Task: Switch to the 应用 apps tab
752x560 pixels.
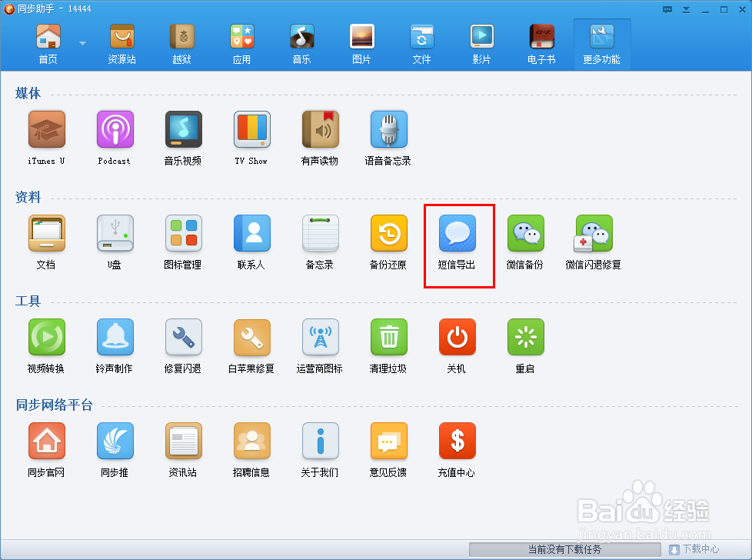Action: [x=241, y=44]
